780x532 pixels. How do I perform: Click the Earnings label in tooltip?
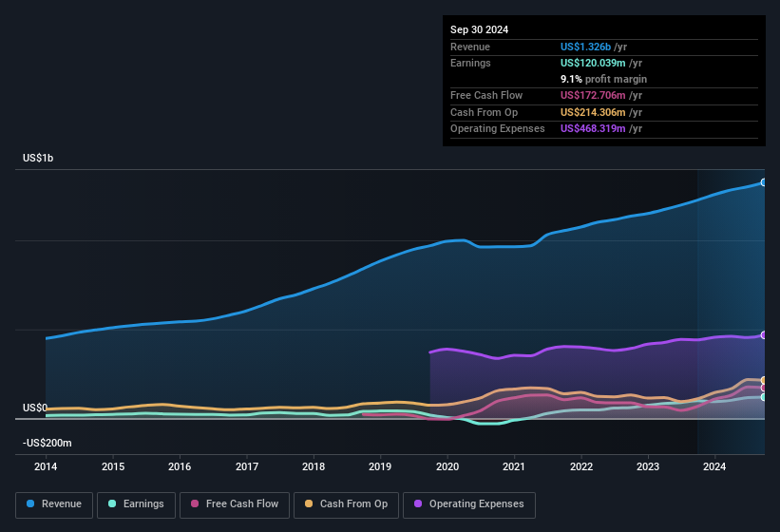pyautogui.click(x=470, y=63)
